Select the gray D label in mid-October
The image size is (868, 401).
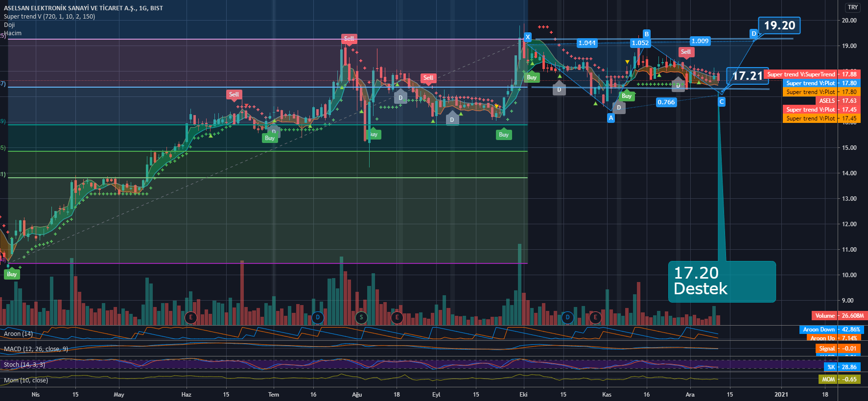pos(559,90)
